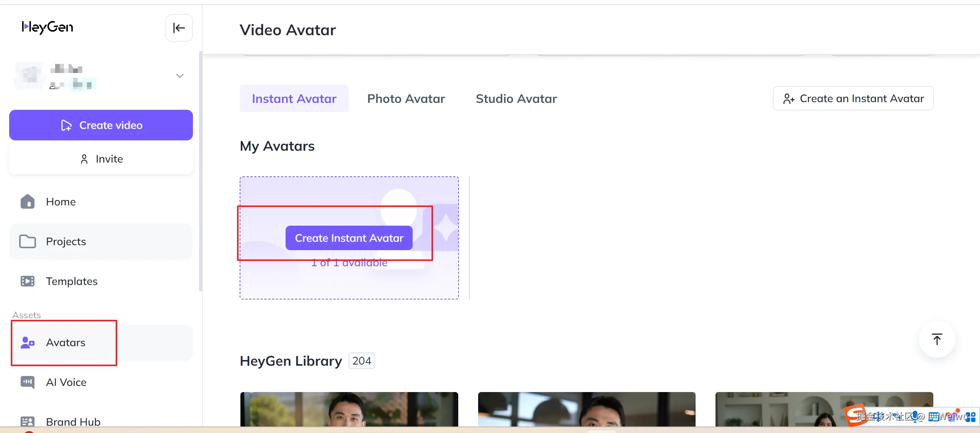Click the "Assets" section label

pyautogui.click(x=26, y=315)
